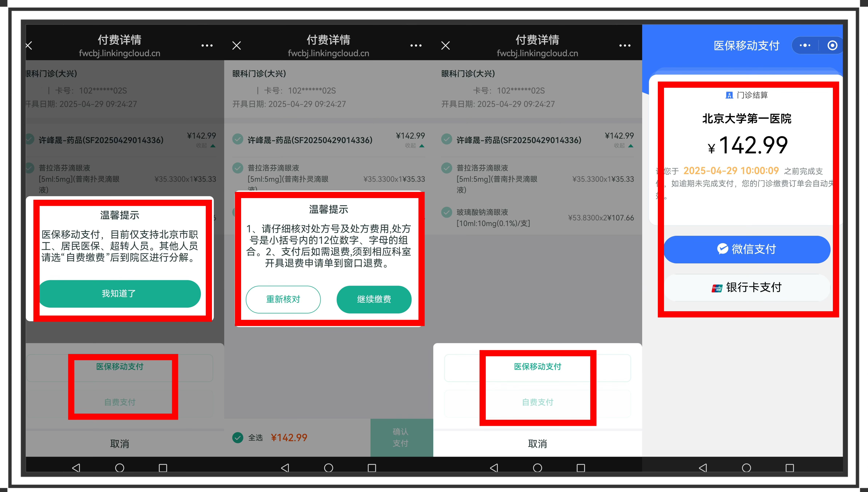Close the third 付费详情 panel with X
Image resolution: width=868 pixels, height=492 pixels.
(445, 45)
